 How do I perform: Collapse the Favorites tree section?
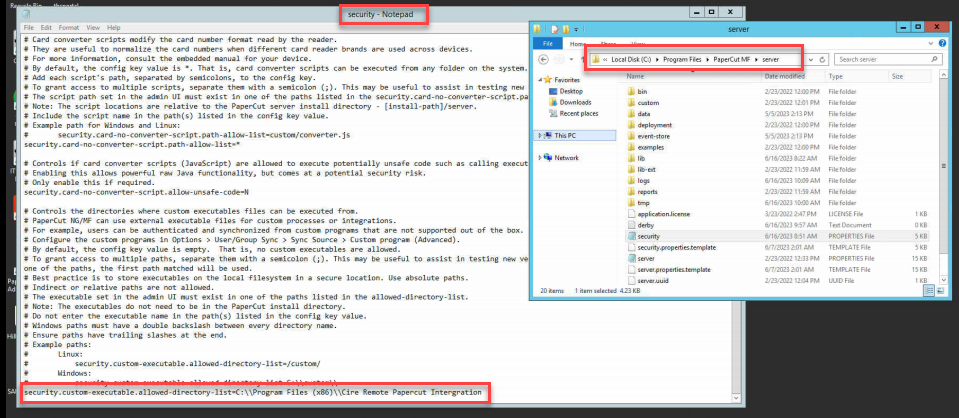[541, 78]
